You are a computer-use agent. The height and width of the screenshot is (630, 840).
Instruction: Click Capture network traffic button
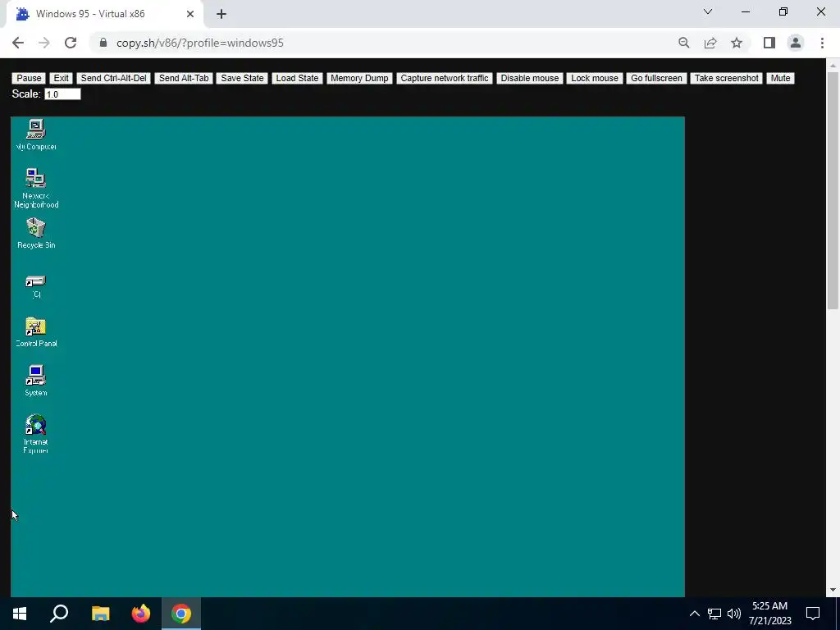pos(445,78)
